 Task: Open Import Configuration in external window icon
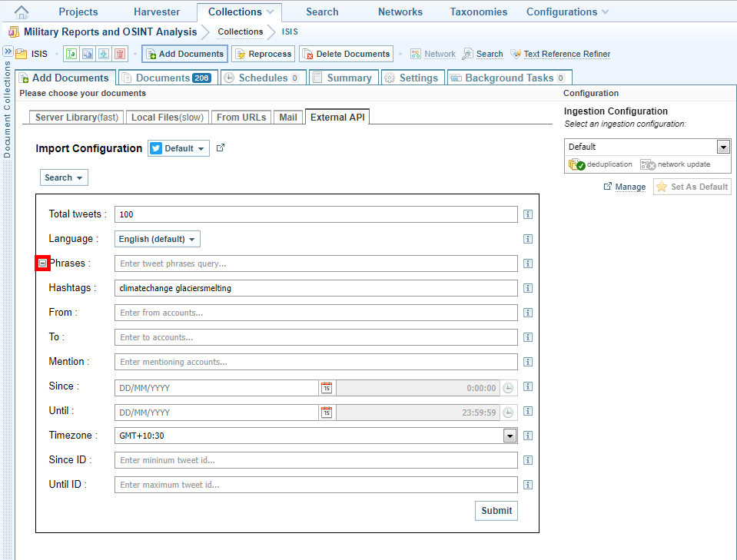click(x=221, y=148)
